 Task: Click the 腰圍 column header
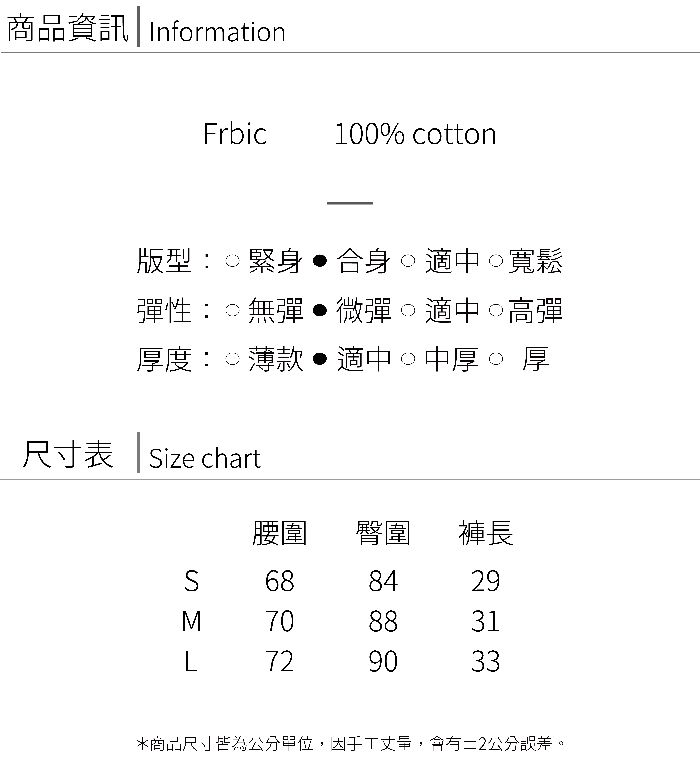coord(280,533)
